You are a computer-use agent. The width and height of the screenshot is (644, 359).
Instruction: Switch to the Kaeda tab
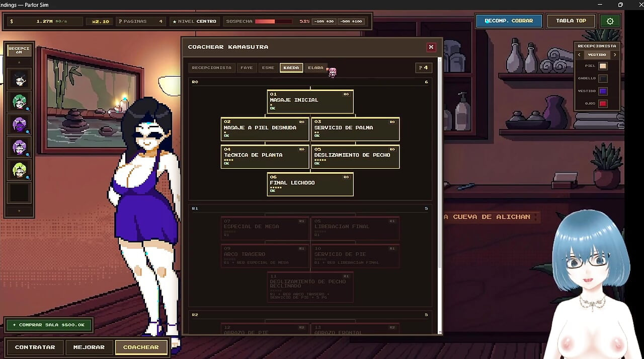[x=291, y=67]
